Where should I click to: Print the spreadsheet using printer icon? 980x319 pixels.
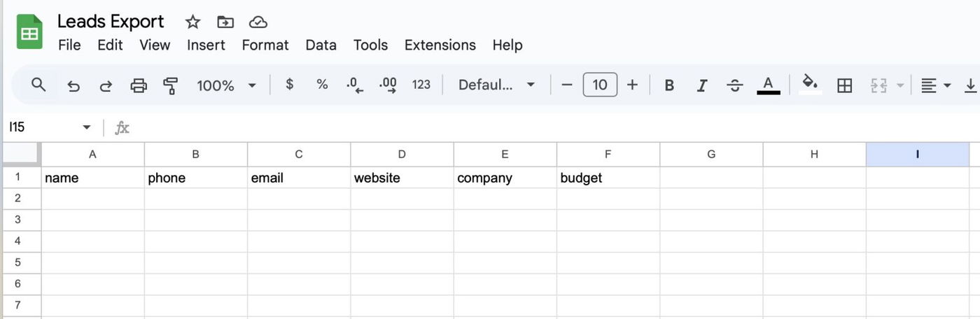[x=139, y=85]
